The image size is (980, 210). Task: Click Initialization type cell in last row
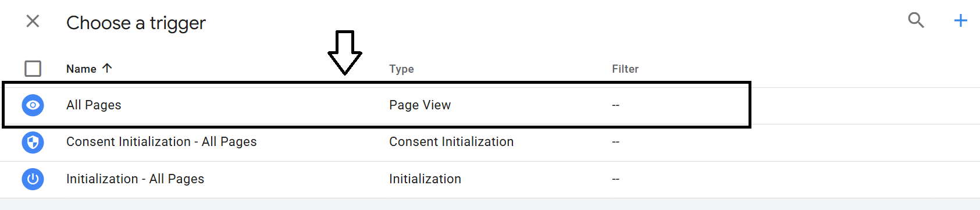point(425,179)
